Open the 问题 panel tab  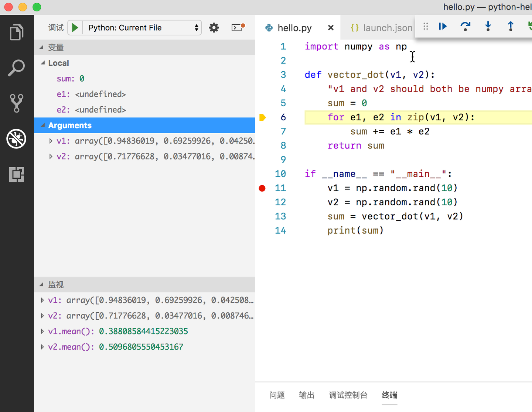click(277, 395)
